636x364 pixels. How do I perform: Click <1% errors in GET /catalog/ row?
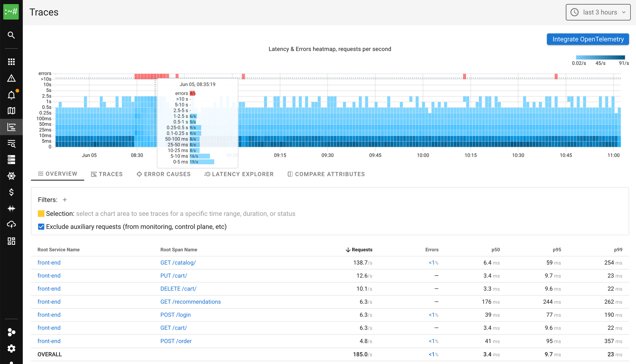433,263
